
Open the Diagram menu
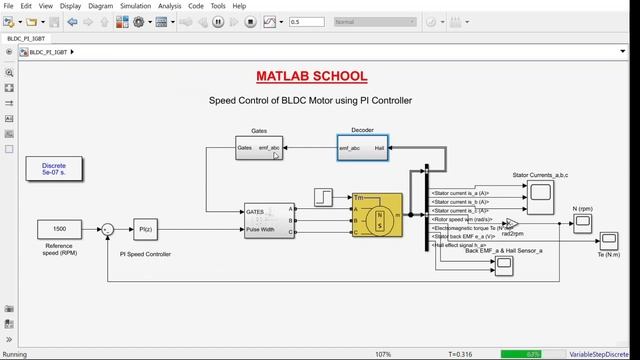tap(100, 6)
